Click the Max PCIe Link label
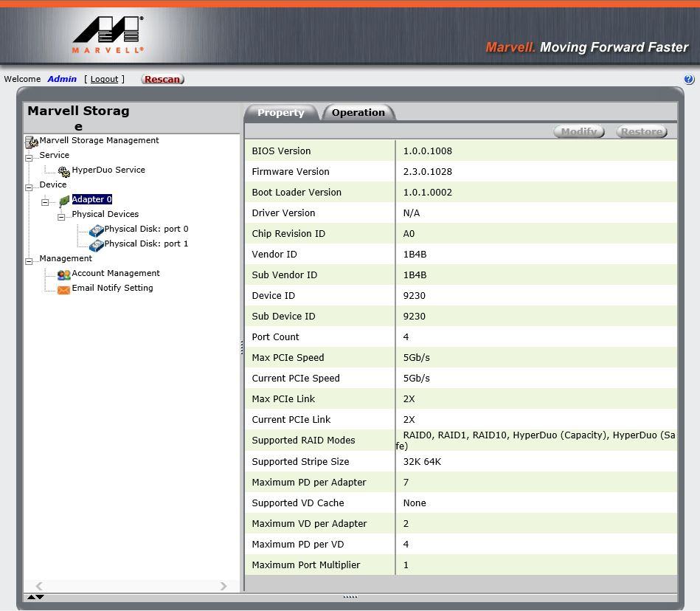The image size is (700, 611). click(x=283, y=398)
